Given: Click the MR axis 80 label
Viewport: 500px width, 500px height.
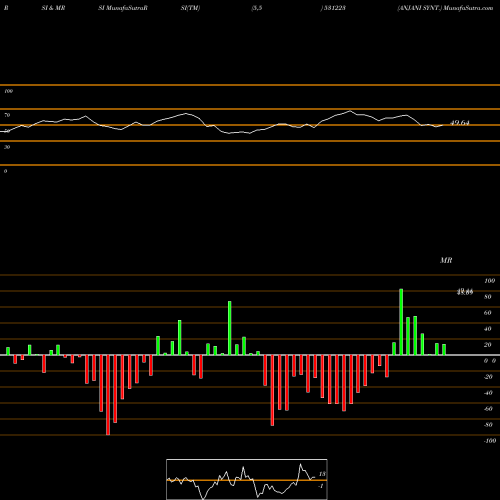Looking at the screenshot, I should tap(488, 297).
